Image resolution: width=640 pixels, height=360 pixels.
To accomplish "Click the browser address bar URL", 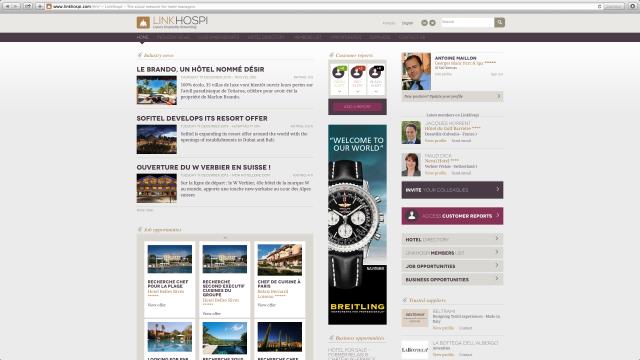I will click(72, 7).
